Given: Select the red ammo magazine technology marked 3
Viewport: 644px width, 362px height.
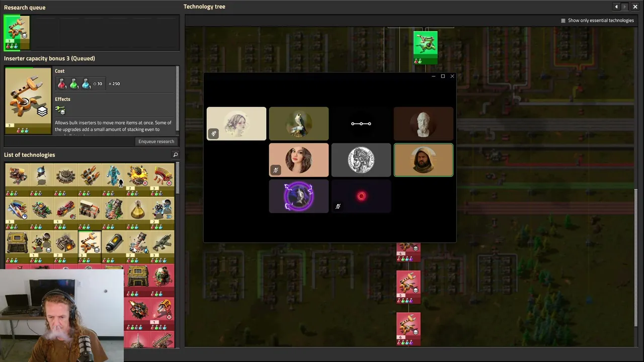Looking at the screenshot, I should click(162, 179).
